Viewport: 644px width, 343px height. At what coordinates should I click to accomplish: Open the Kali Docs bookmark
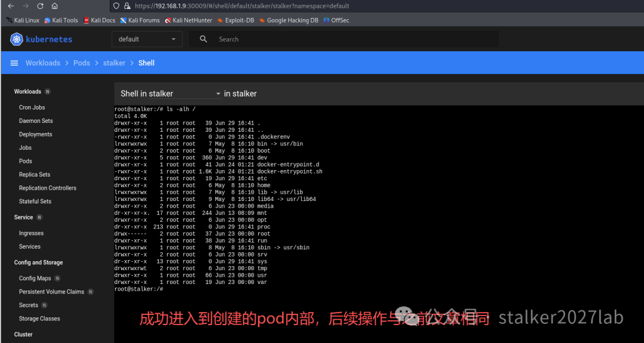[99, 20]
